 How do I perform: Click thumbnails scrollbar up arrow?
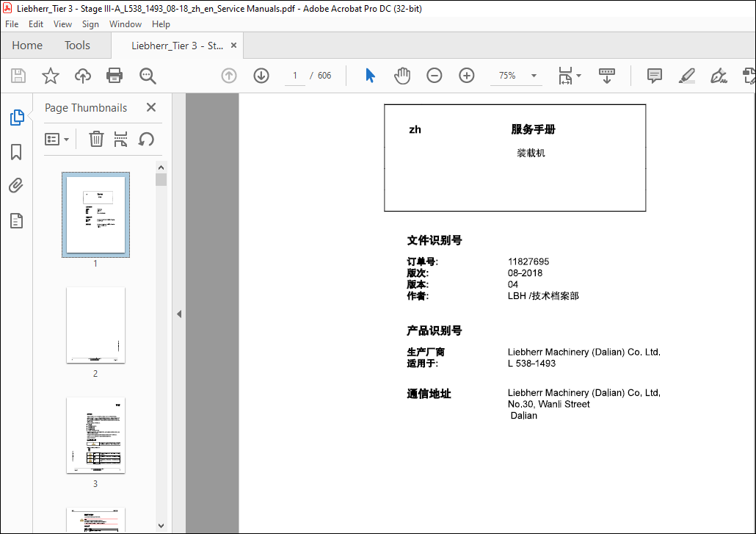tap(161, 167)
